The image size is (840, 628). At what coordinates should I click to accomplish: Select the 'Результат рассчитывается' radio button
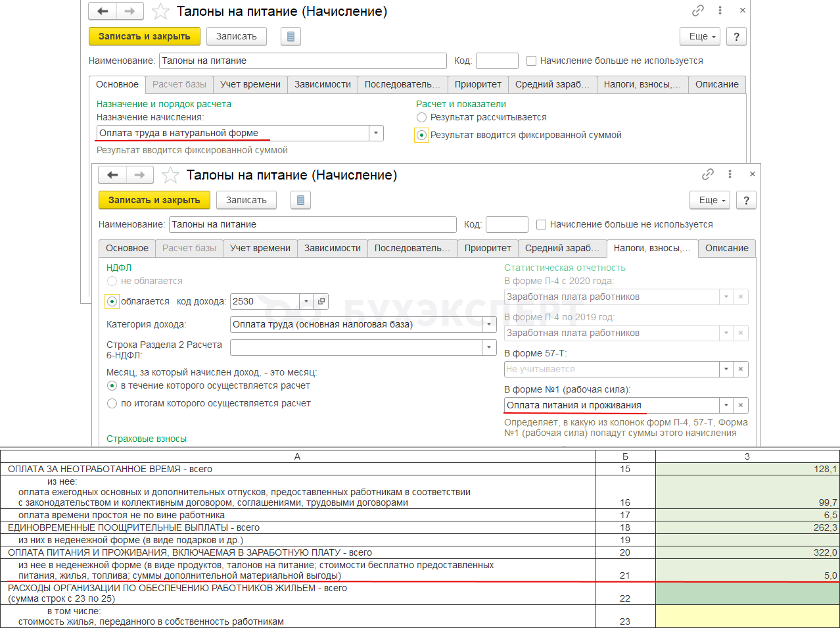pyautogui.click(x=422, y=117)
